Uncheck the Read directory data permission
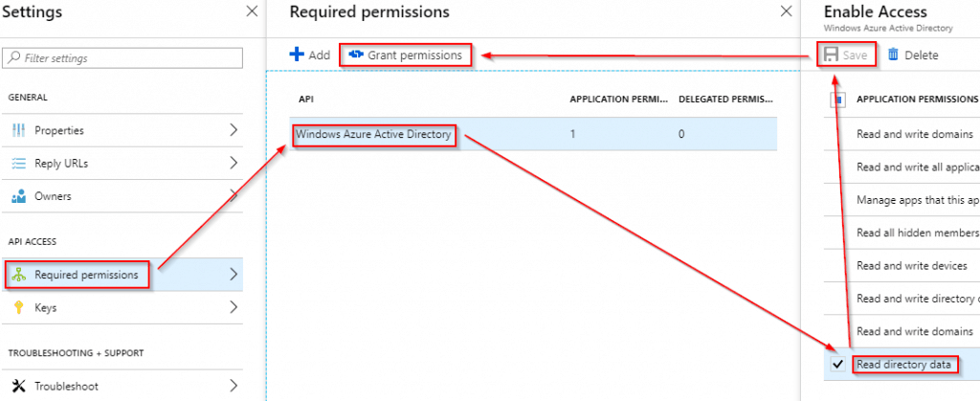980x401 pixels. (838, 364)
